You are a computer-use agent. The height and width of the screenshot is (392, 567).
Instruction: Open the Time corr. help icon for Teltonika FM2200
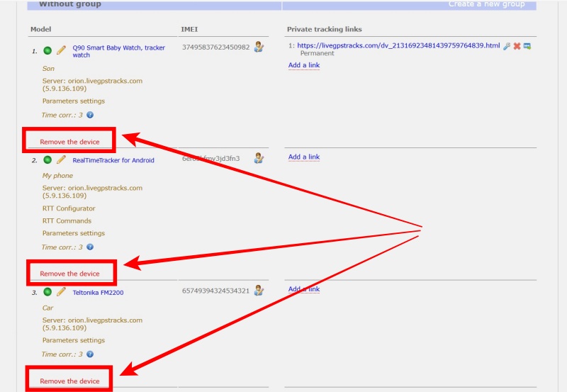click(x=90, y=354)
